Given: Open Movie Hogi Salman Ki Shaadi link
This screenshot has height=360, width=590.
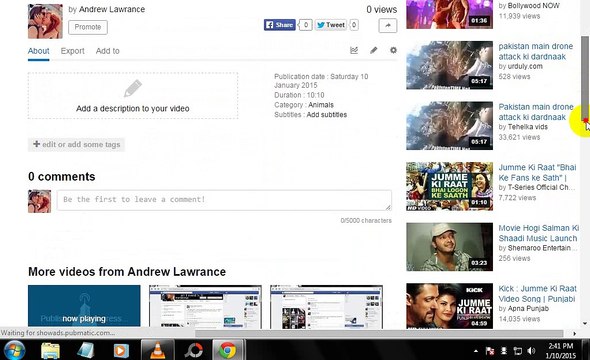Looking at the screenshot, I should [x=538, y=233].
